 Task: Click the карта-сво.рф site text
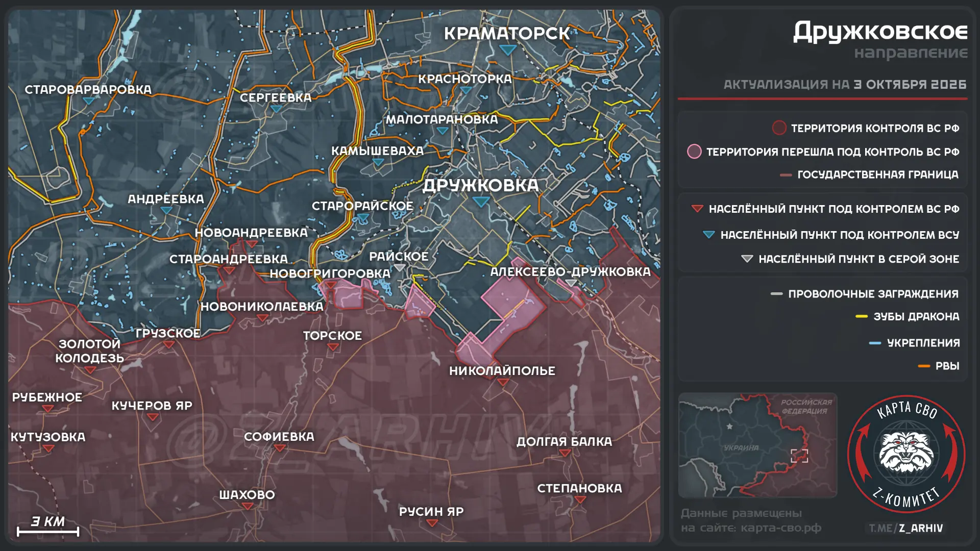click(781, 528)
